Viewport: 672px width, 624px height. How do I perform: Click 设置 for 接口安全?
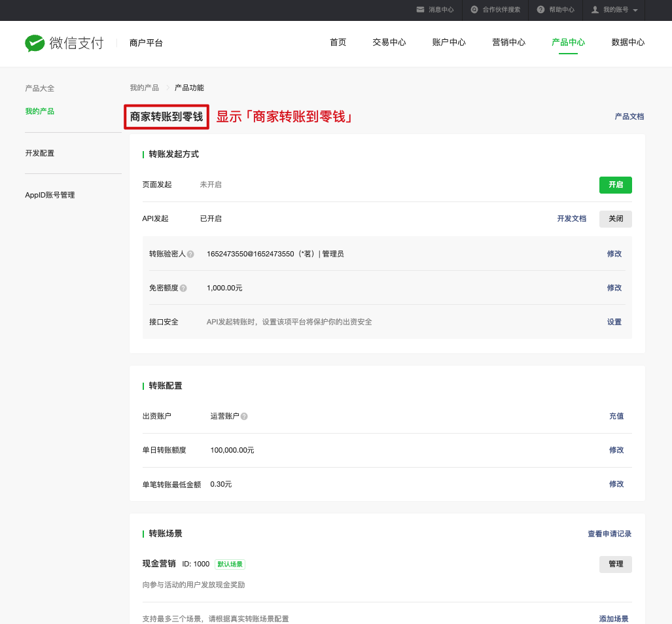pyautogui.click(x=614, y=322)
